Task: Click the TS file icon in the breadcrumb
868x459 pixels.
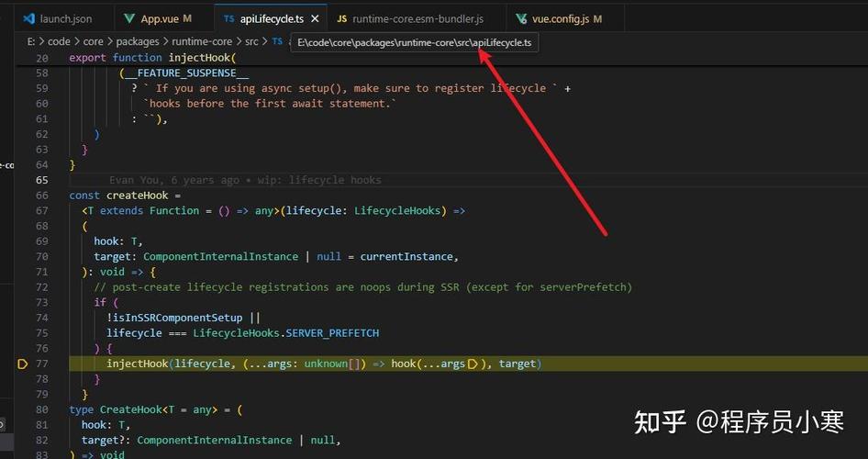Action: point(277,41)
